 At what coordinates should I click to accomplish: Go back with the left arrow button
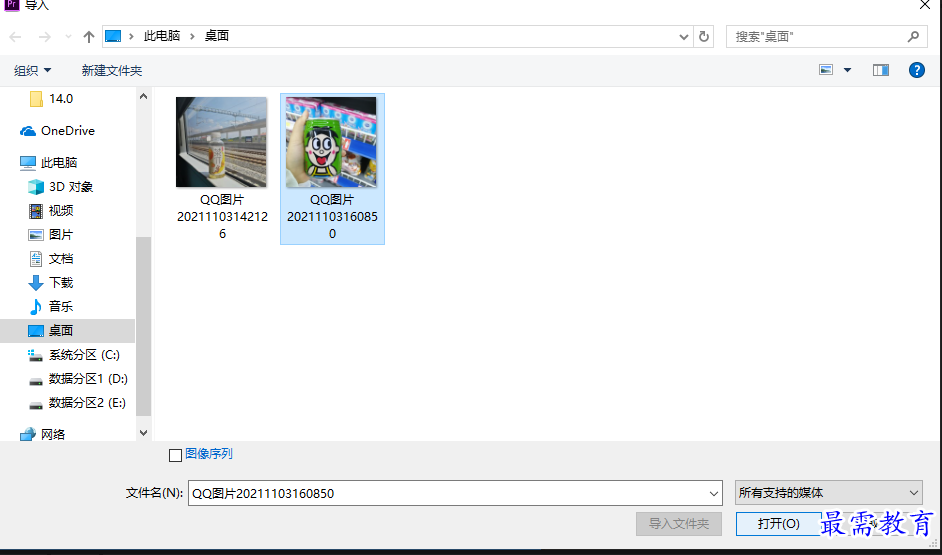[16, 37]
